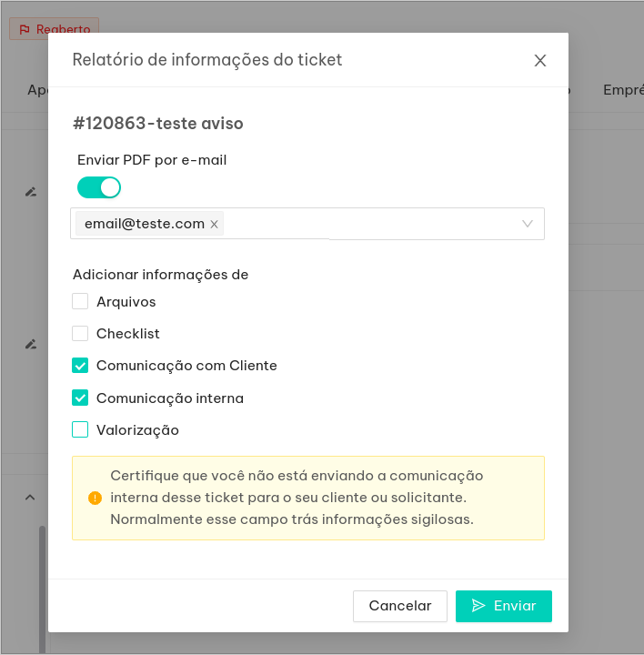
Task: Uncheck the Comunicação interna option
Action: click(x=80, y=398)
